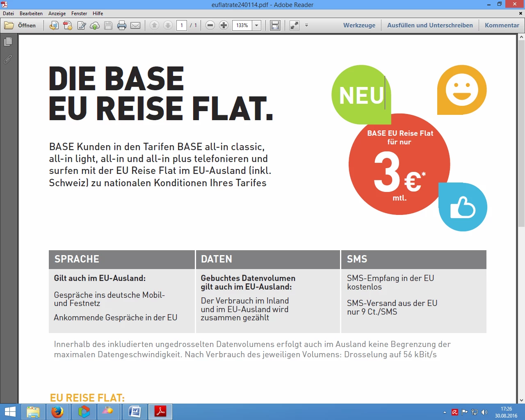The width and height of the screenshot is (525, 420).
Task: Click the pink and yellow taskbar app icon
Action: [x=108, y=412]
